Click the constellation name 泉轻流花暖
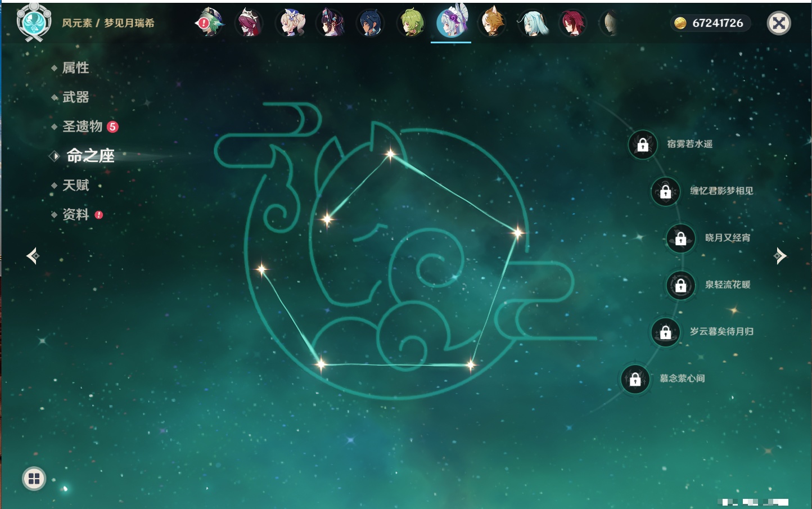The height and width of the screenshot is (509, 812). (x=728, y=285)
